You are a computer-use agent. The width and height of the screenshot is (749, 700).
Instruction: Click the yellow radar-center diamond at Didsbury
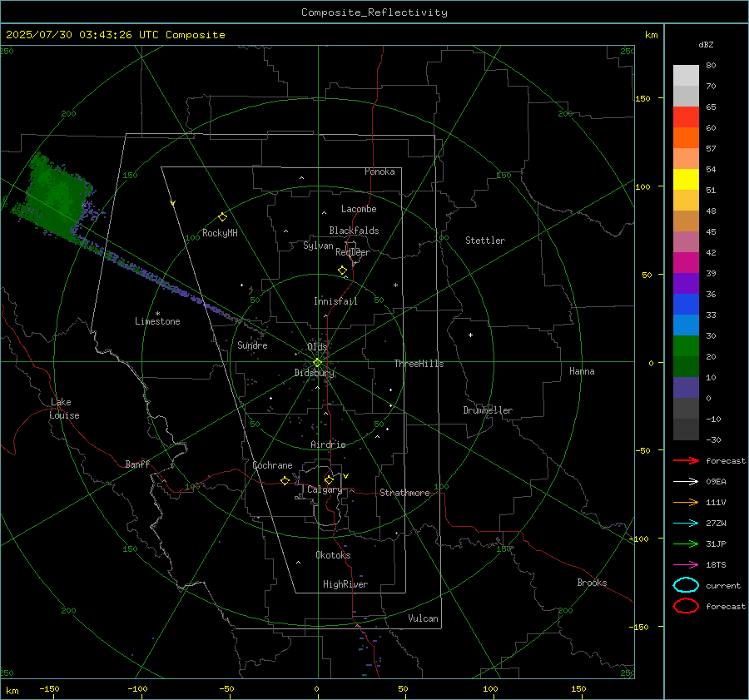[317, 363]
